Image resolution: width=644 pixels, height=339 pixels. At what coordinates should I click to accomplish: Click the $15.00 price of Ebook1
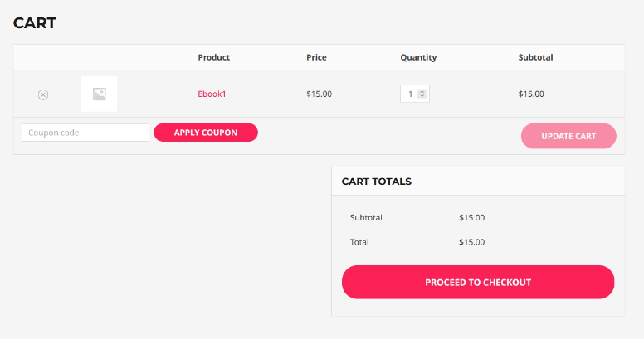pos(319,94)
